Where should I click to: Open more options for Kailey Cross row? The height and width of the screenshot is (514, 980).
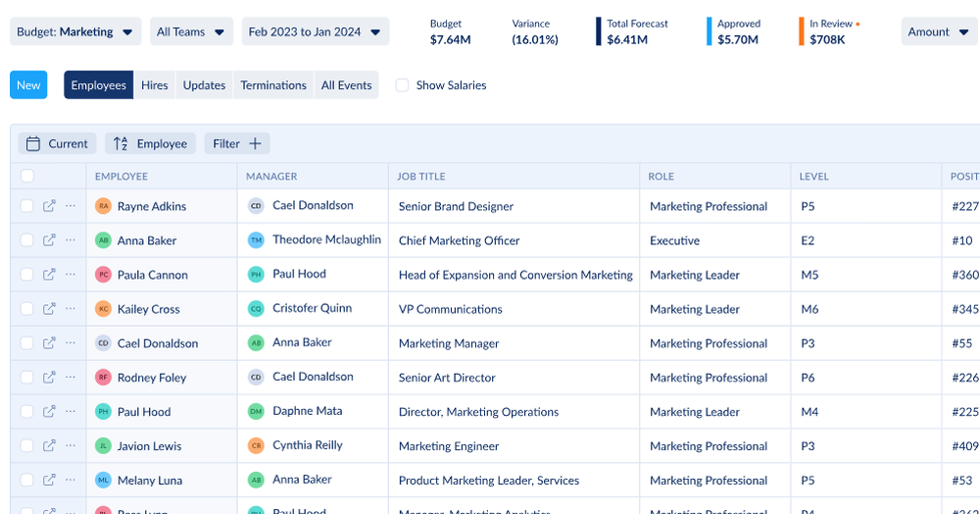[70, 308]
